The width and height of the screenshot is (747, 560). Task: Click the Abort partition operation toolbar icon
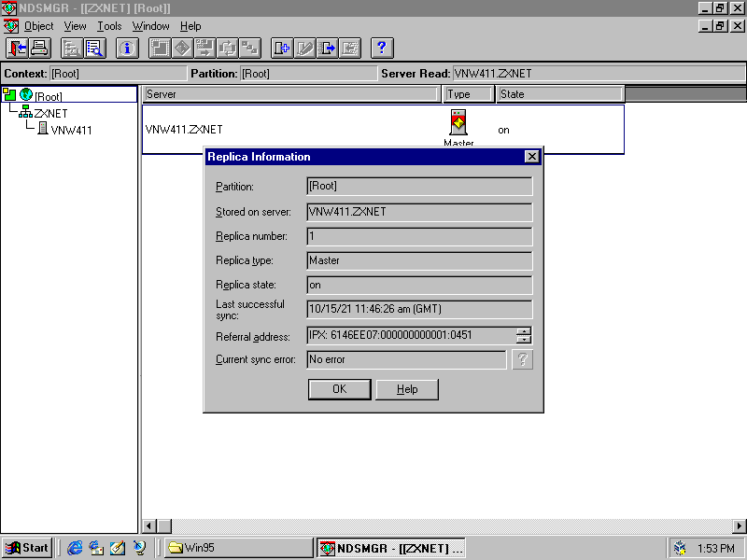[x=249, y=49]
